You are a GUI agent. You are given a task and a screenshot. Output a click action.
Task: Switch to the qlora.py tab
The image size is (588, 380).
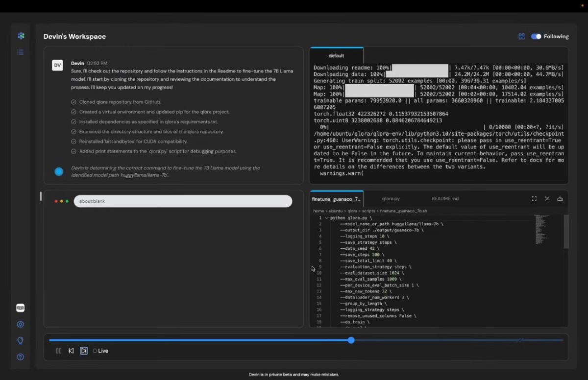click(391, 199)
